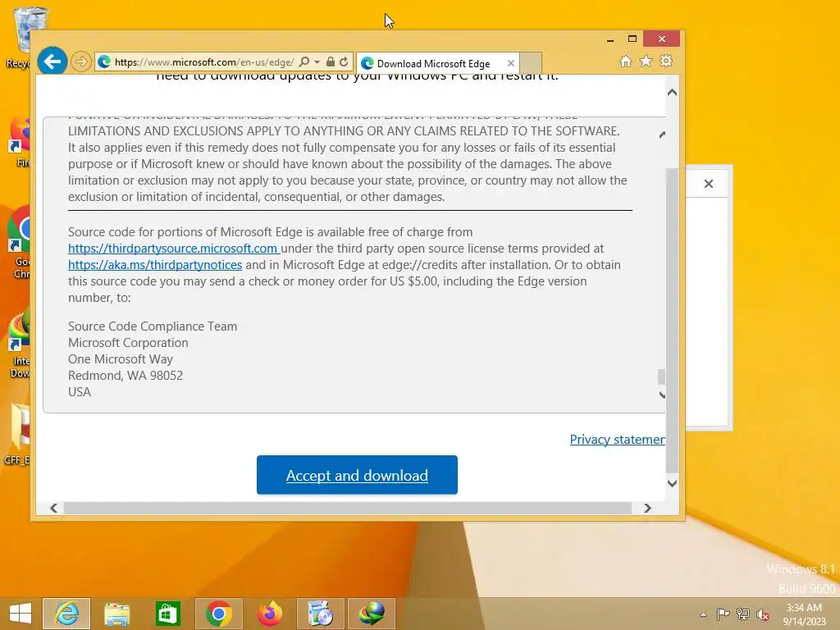Go back with the blue back arrow
The width and height of the screenshot is (840, 630).
tap(52, 62)
